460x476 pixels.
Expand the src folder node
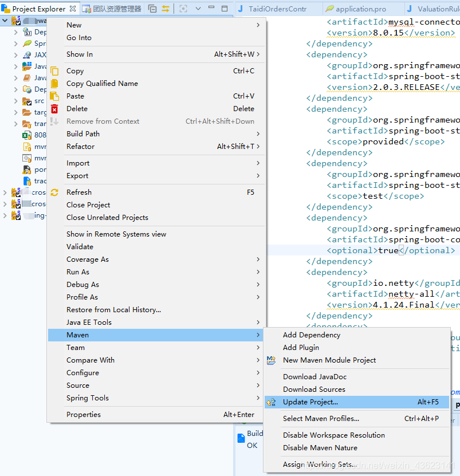tap(16, 101)
